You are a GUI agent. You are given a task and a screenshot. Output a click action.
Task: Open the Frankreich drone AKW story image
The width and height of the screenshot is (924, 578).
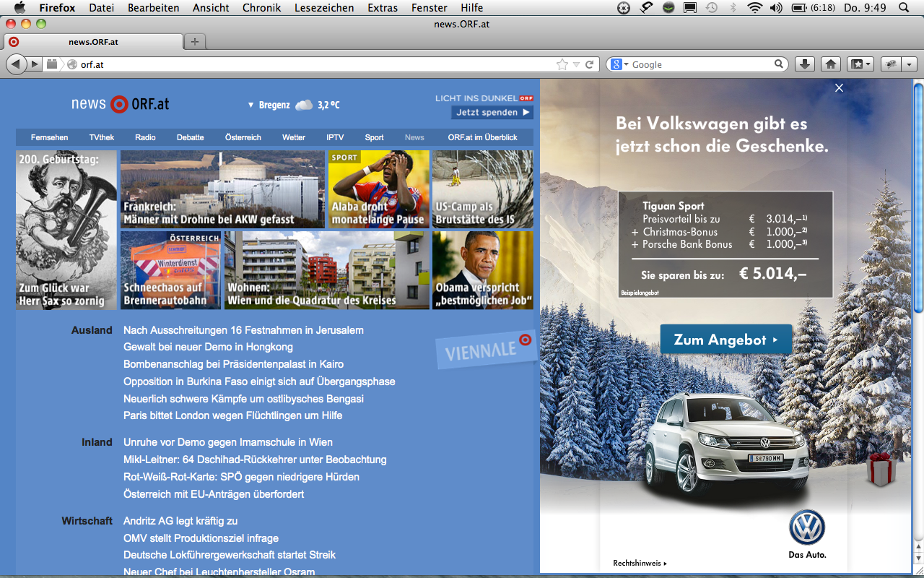pos(222,189)
